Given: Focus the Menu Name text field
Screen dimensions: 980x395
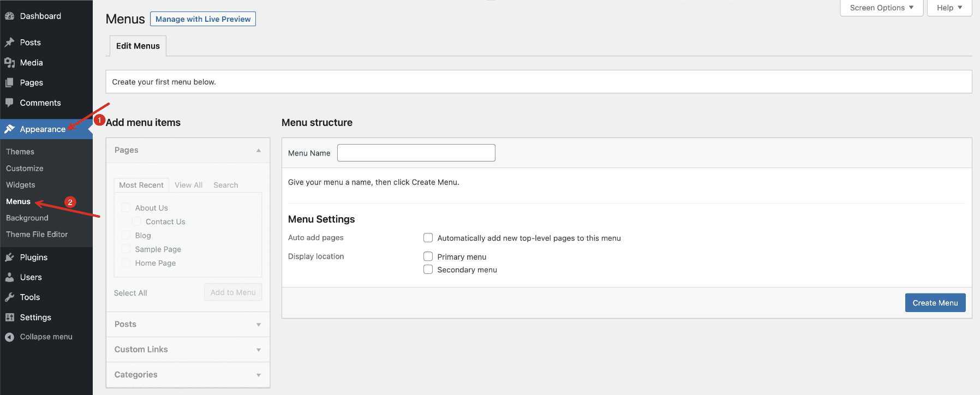Looking at the screenshot, I should click(416, 153).
